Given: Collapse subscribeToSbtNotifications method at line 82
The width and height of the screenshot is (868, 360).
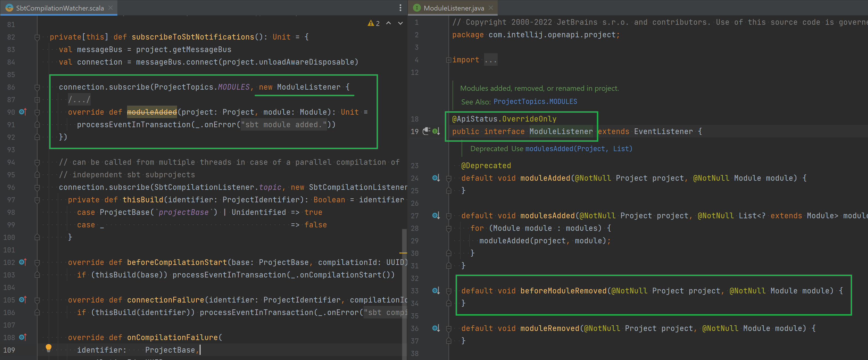Looking at the screenshot, I should point(38,37).
